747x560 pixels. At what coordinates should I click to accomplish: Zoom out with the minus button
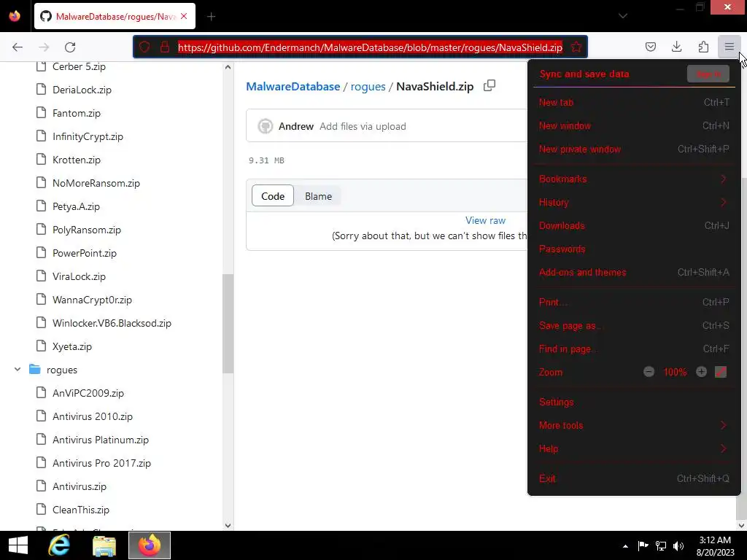[x=649, y=372]
